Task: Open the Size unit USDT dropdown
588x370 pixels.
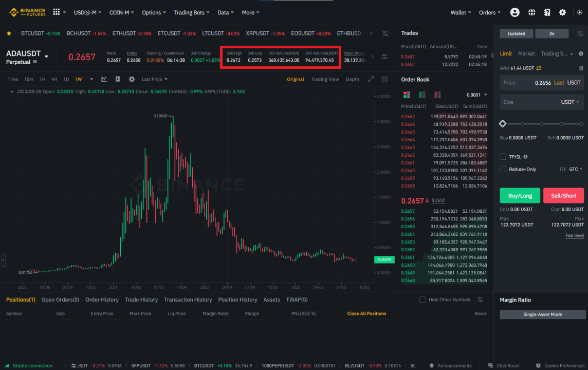Action: pyautogui.click(x=570, y=102)
